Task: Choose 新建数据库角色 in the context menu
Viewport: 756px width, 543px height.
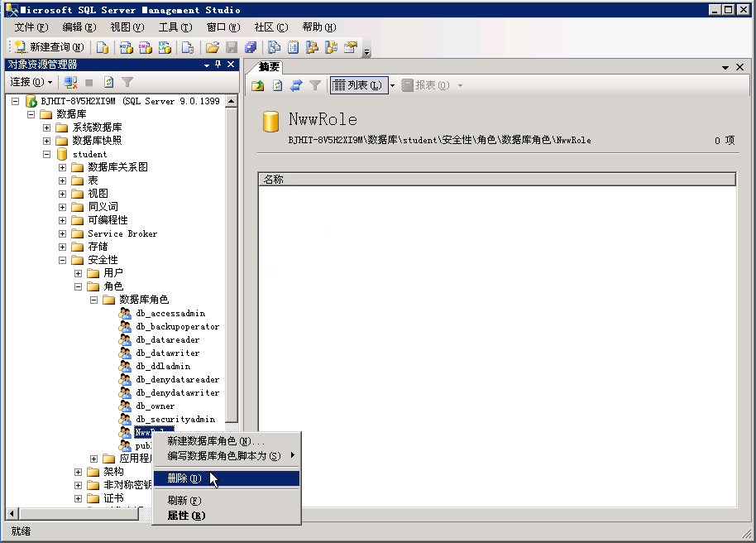Action: tap(227, 441)
